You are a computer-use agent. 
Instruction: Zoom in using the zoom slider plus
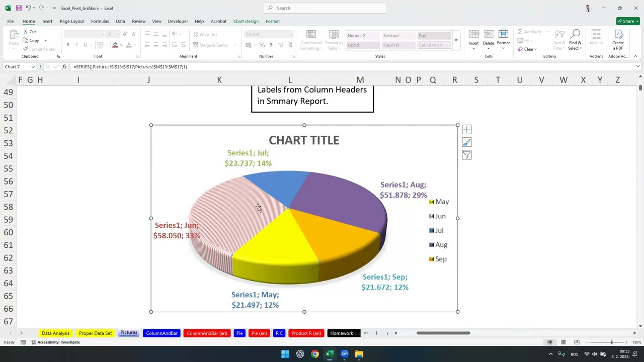click(626, 342)
